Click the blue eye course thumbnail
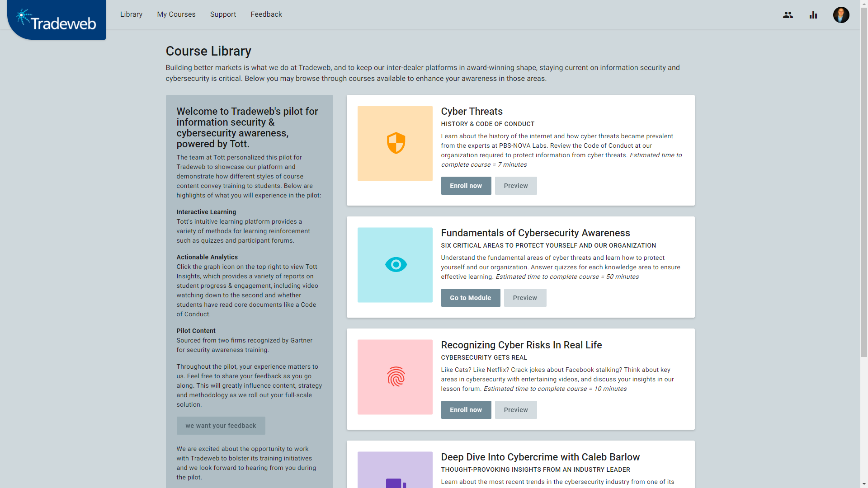This screenshot has height=488, width=868. [395, 265]
